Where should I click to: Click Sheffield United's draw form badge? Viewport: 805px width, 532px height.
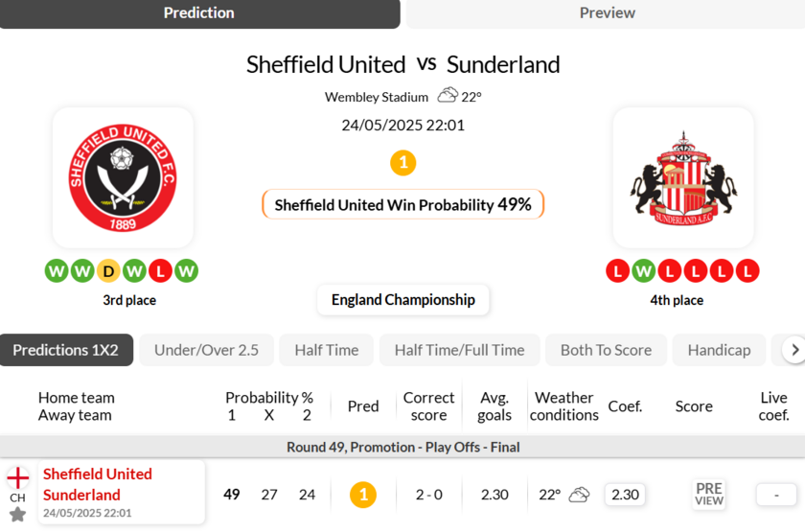108,271
